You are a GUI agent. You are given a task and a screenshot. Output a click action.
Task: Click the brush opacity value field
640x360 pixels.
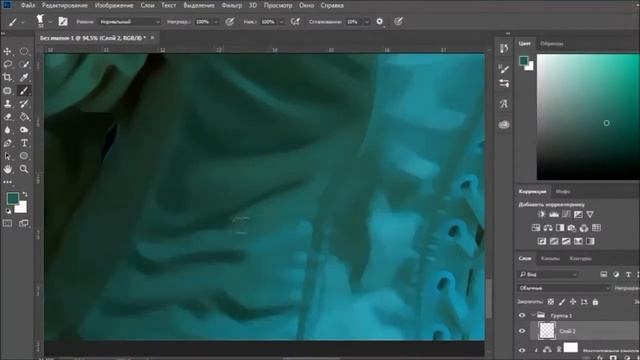point(203,22)
